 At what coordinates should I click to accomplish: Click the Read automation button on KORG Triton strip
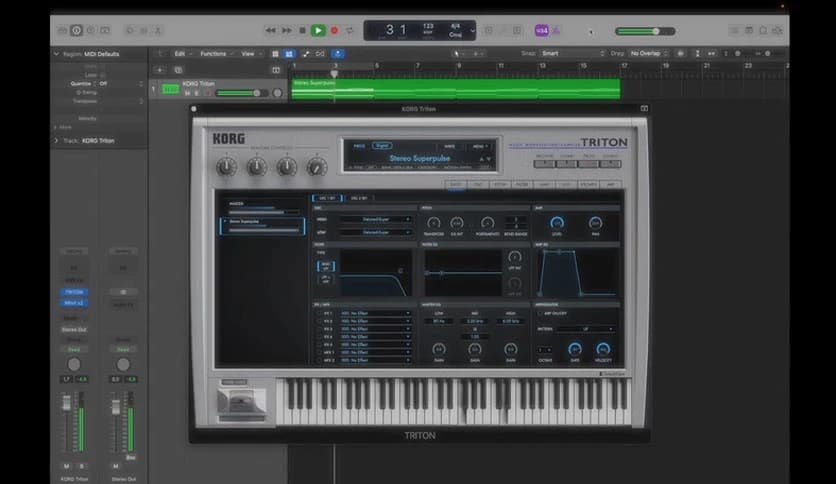pyautogui.click(x=74, y=349)
